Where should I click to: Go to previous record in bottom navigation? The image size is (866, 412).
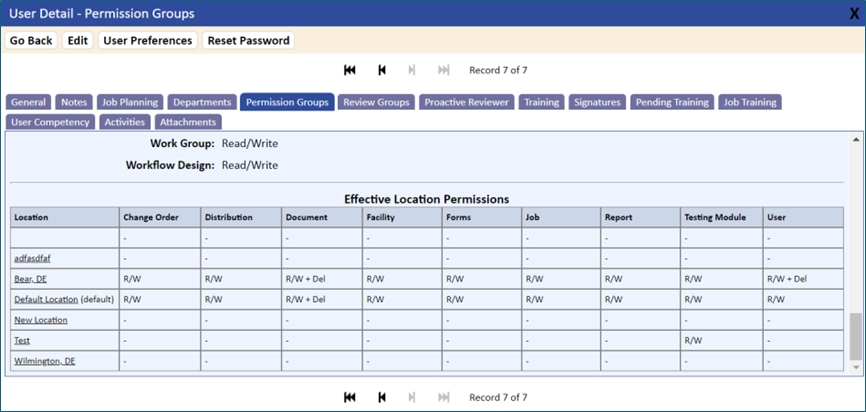(x=382, y=397)
